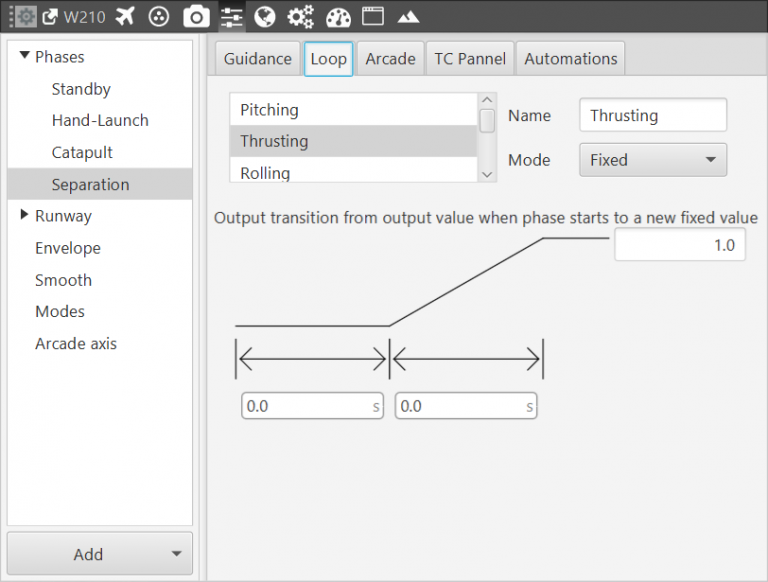
Task: Open the Mode dropdown set to Fixed
Action: 653,160
